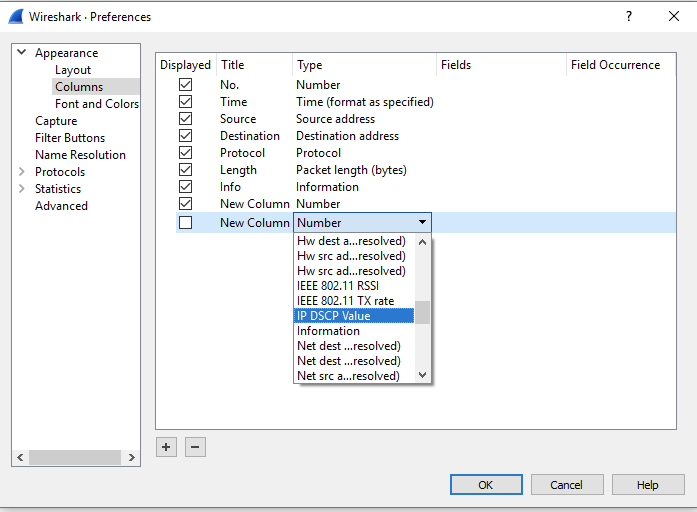Select Layout in the Appearance tree
Screen dimensions: 697x512
click(x=73, y=70)
